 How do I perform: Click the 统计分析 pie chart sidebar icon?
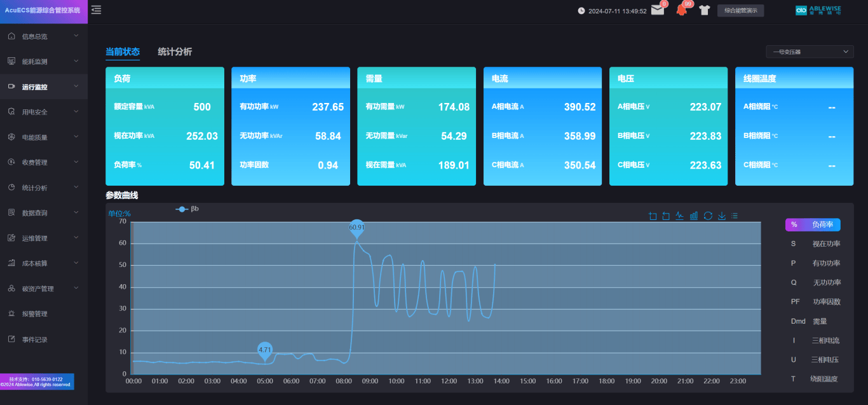[x=11, y=188]
